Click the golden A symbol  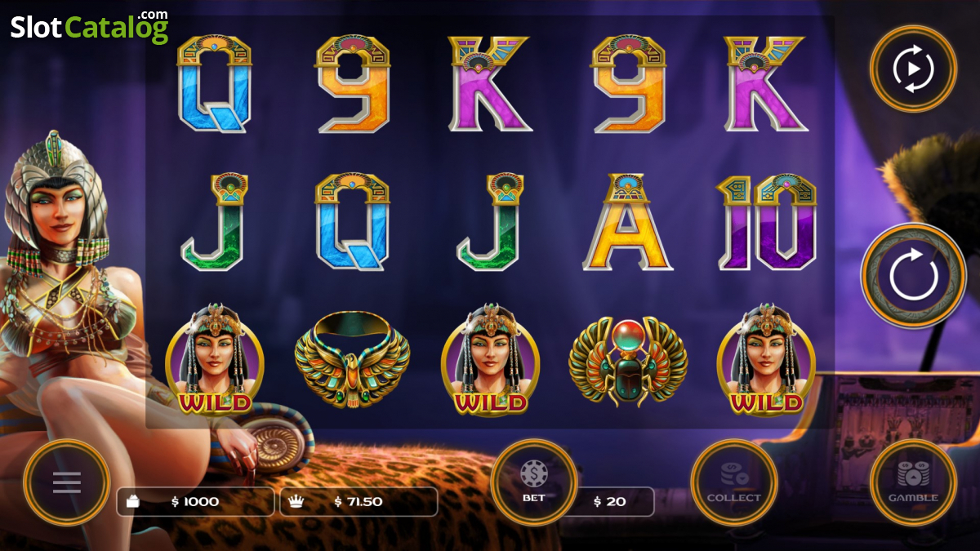627,222
